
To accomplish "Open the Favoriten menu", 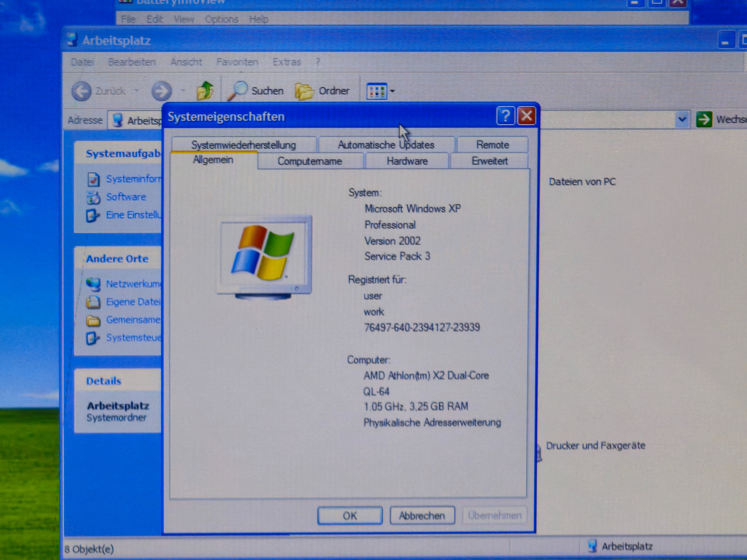I will tap(237, 62).
